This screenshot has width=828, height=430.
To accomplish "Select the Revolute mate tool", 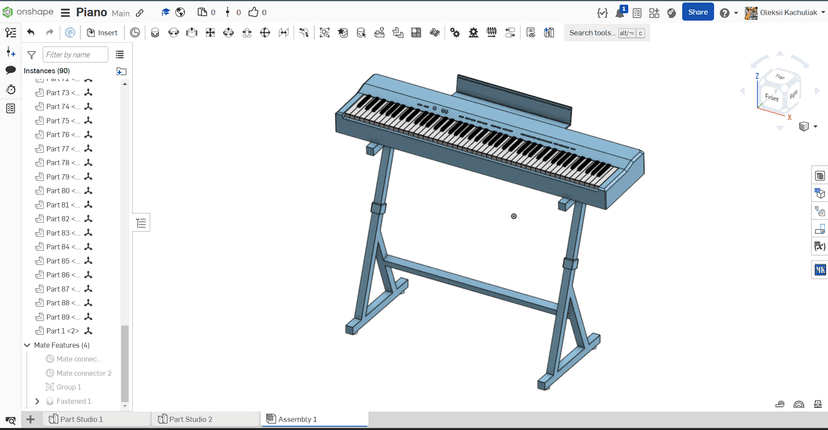I will [x=173, y=33].
